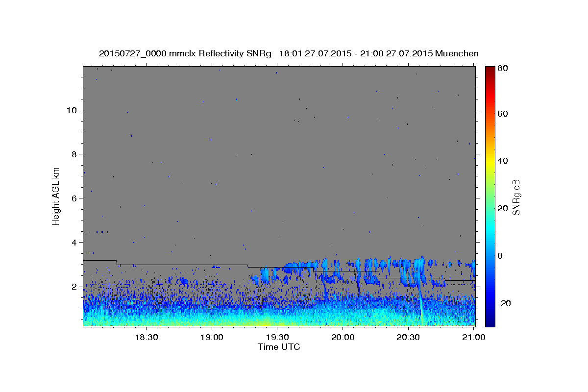Click the 'Time UTC' axis label

click(x=279, y=347)
